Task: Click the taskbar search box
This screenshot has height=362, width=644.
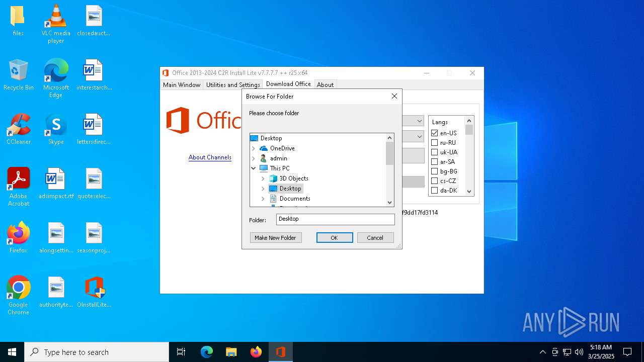Action: coord(97,352)
